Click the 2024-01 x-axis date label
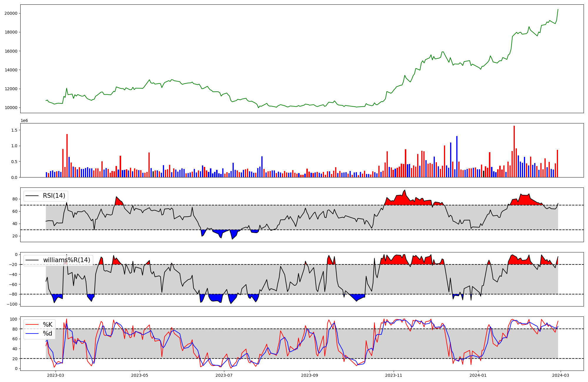The height and width of the screenshot is (382, 588). click(478, 375)
